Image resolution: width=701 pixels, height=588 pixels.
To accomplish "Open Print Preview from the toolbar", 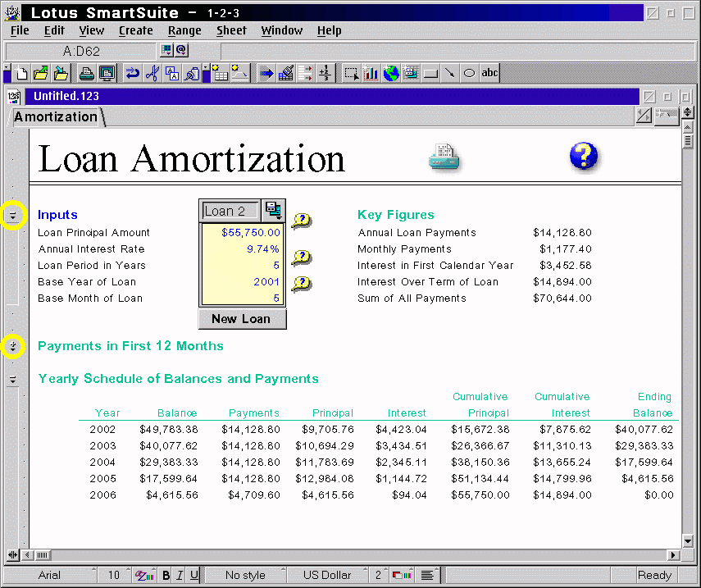I will pyautogui.click(x=107, y=73).
